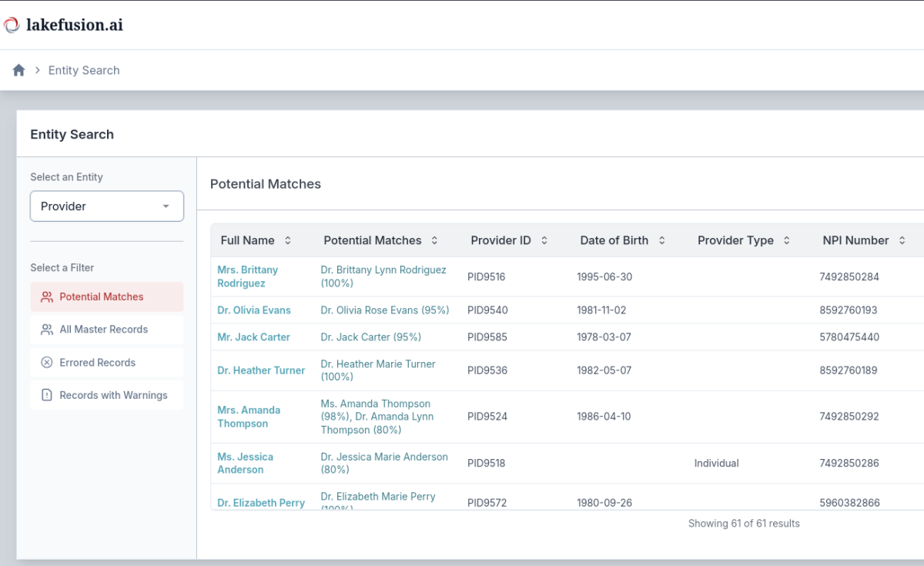The image size is (924, 566).
Task: Click the Records with Warnings alert icon
Action: point(47,395)
